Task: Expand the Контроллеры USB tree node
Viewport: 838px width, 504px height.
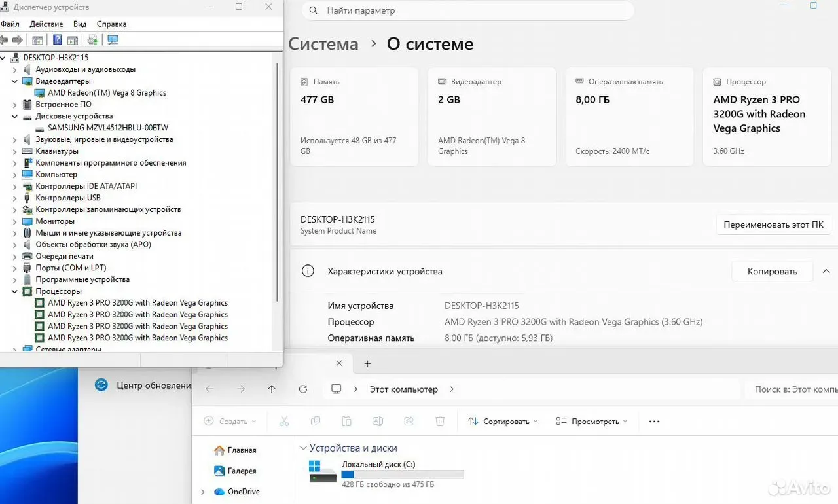Action: [15, 198]
